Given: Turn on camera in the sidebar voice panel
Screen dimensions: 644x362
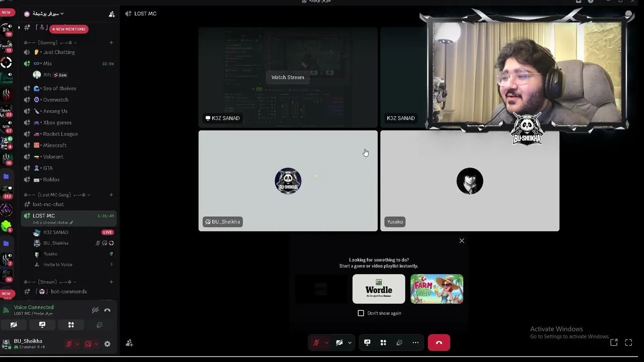Looking at the screenshot, I should (x=14, y=325).
